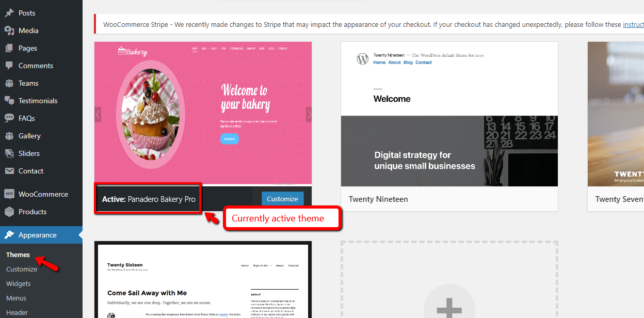Select the Twenty Nineteen theme thumbnail
The height and width of the screenshot is (318, 644).
(449, 114)
